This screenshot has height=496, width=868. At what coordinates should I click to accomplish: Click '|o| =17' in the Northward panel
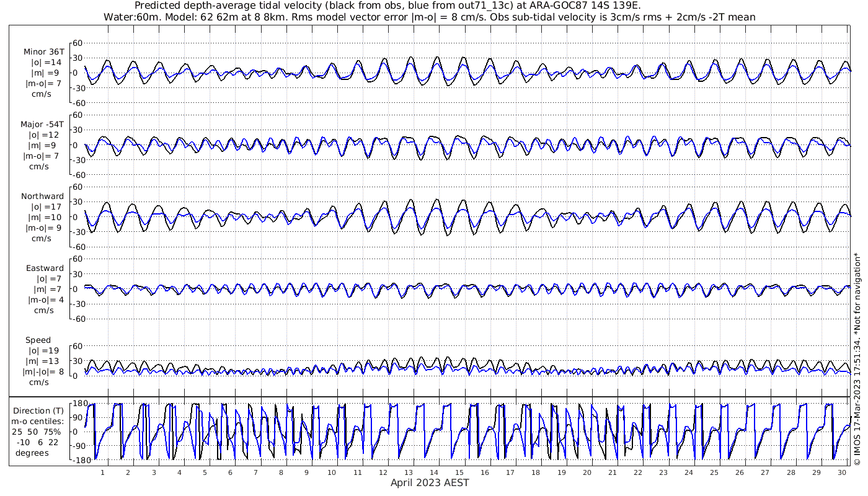[46, 206]
